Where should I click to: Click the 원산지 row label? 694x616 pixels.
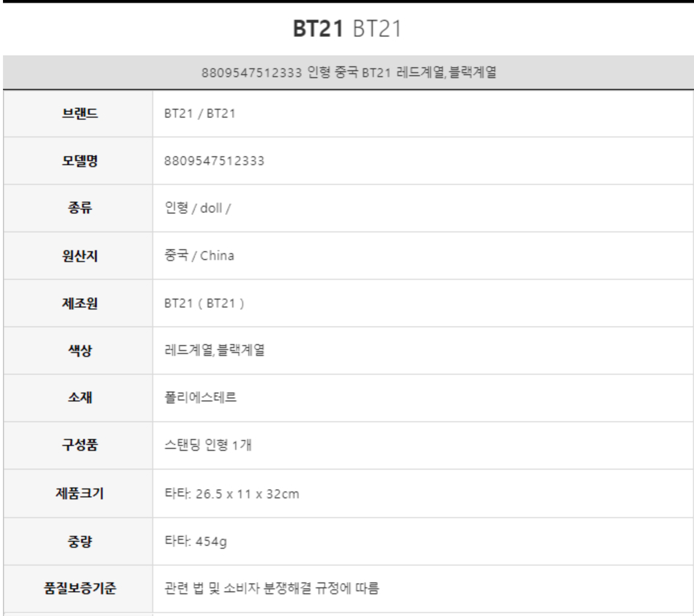[80, 256]
